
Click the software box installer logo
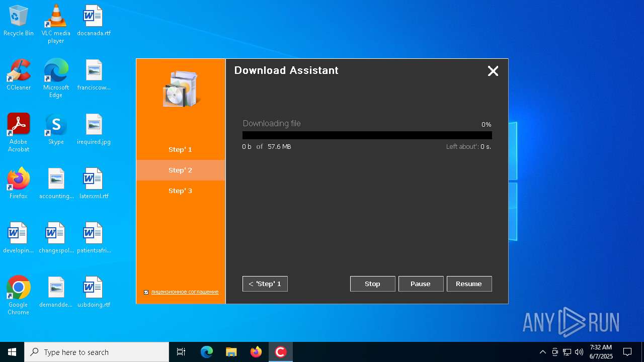(181, 88)
